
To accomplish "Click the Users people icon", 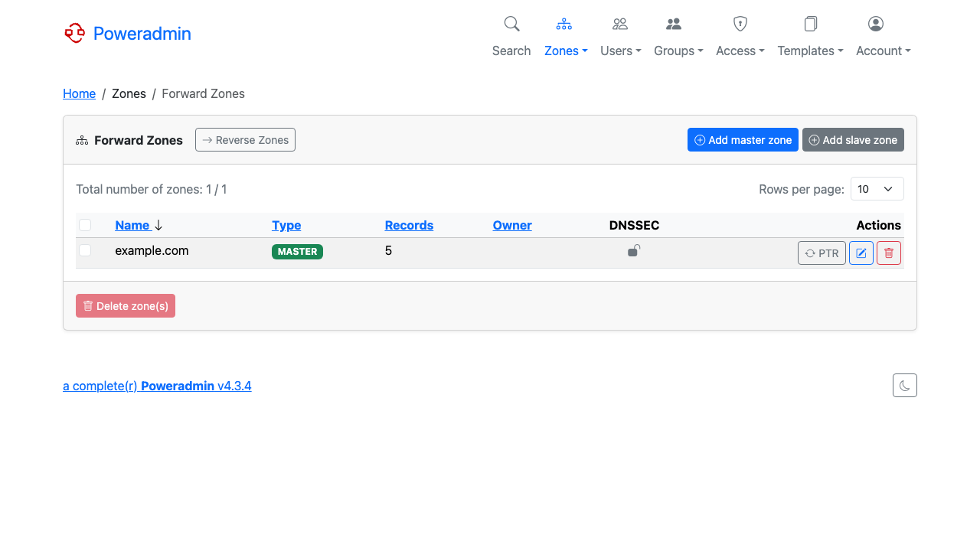I will (x=620, y=24).
